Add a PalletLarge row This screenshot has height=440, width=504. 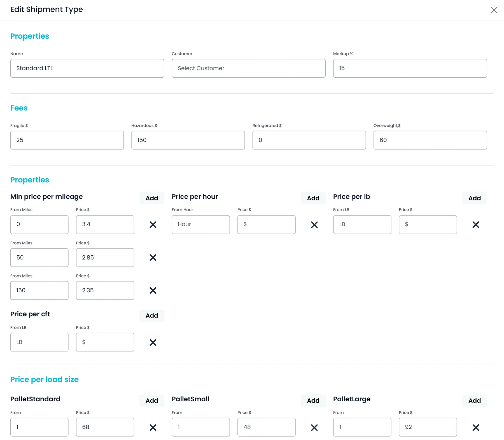475,400
